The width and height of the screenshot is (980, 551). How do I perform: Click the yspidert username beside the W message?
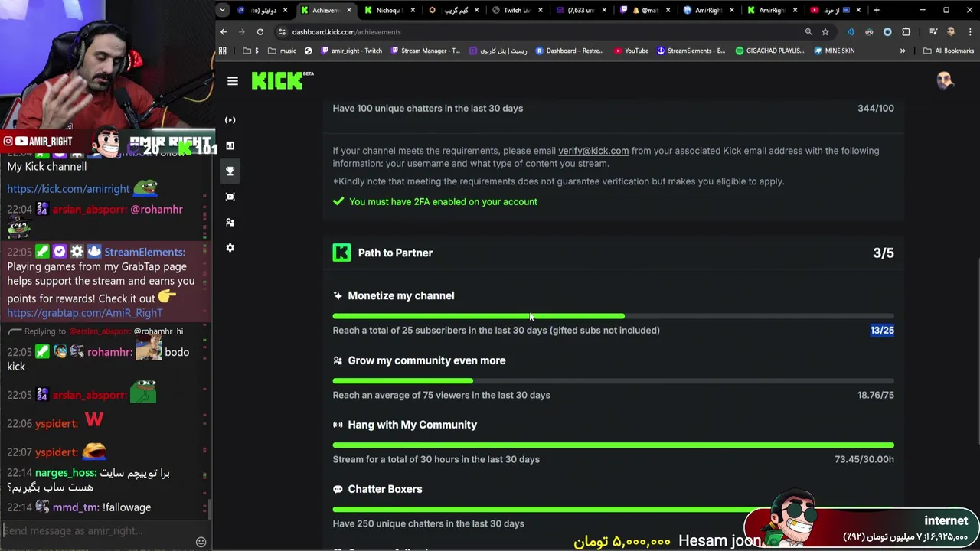pos(57,423)
